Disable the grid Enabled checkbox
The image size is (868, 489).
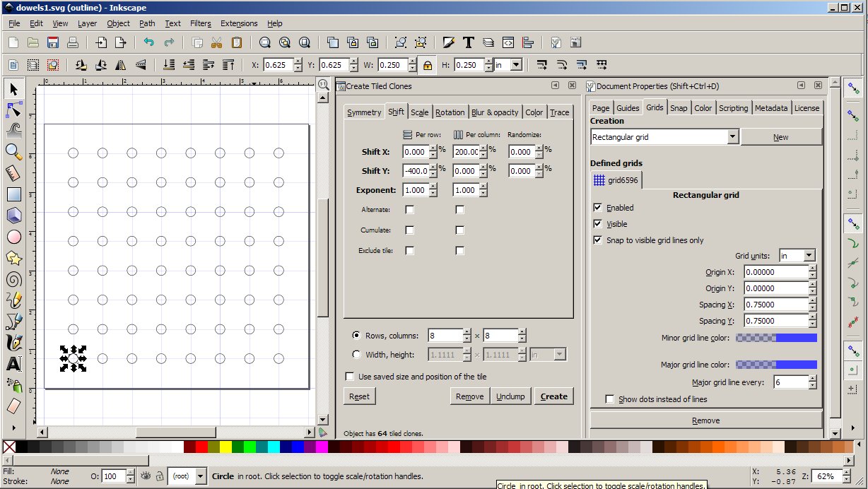[x=598, y=208]
